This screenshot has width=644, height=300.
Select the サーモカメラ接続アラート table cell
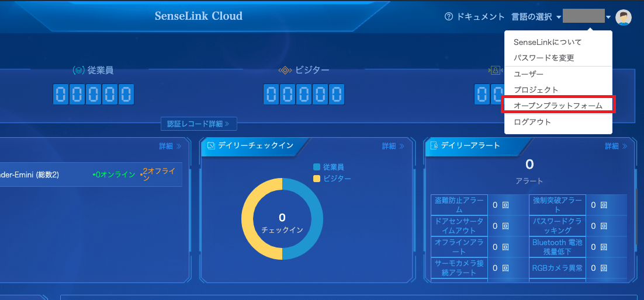(459, 268)
